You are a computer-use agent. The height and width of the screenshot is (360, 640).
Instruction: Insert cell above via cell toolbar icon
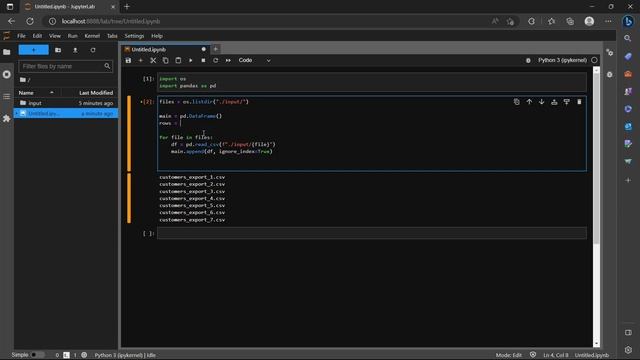coord(554,102)
